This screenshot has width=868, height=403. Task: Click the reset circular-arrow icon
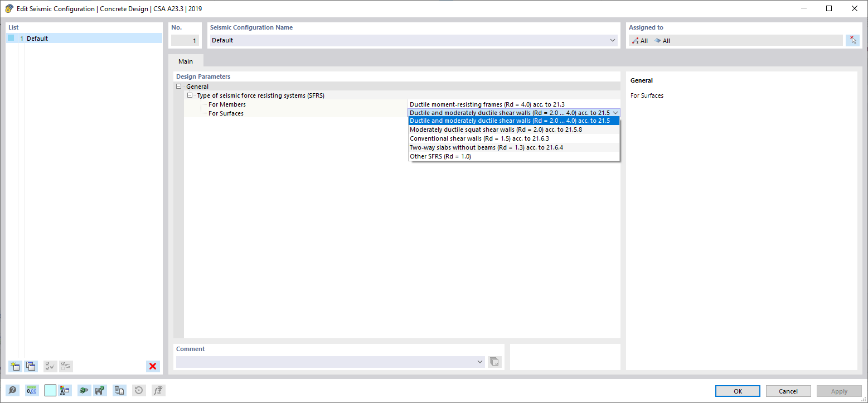click(x=139, y=391)
